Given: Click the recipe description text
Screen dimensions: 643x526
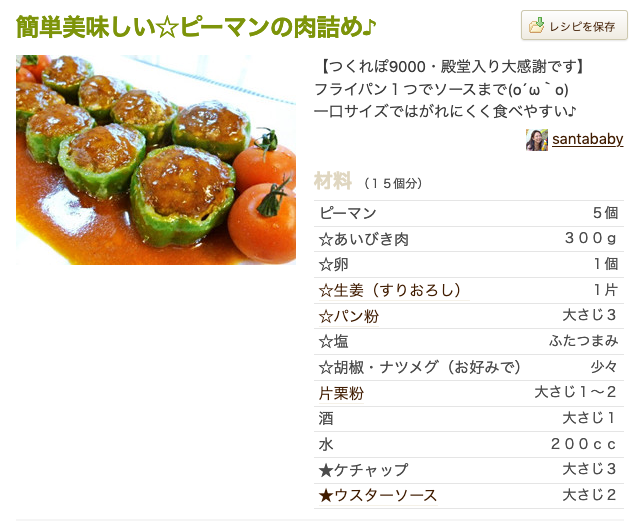Looking at the screenshot, I should pyautogui.click(x=448, y=88).
